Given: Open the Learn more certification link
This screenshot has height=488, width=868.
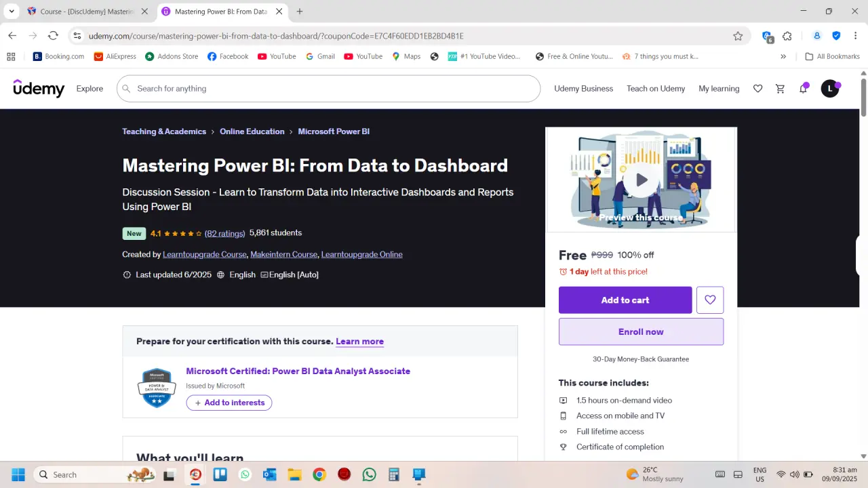Looking at the screenshot, I should coord(360,342).
